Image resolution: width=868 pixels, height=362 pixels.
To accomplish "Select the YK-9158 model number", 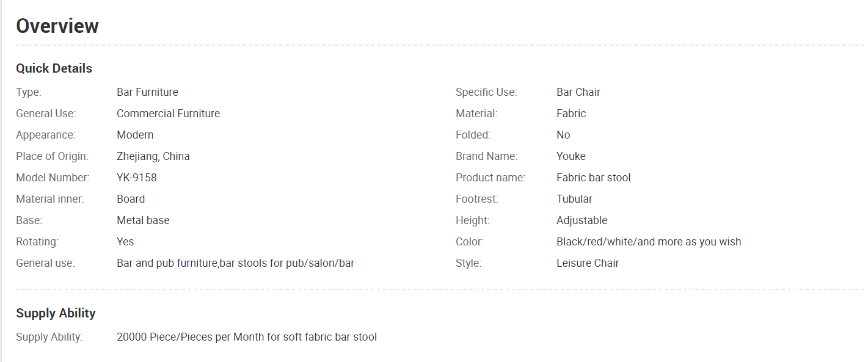I will (x=136, y=178).
